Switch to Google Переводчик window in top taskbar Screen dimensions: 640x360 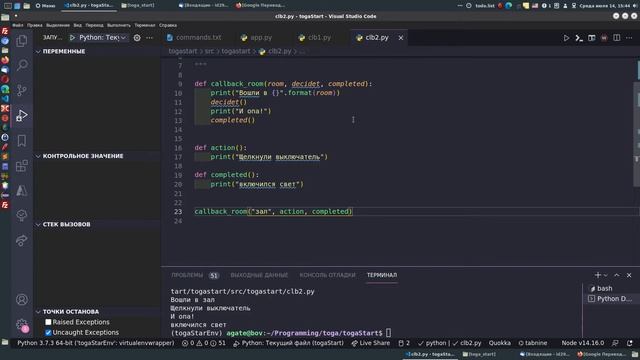tap(260, 6)
